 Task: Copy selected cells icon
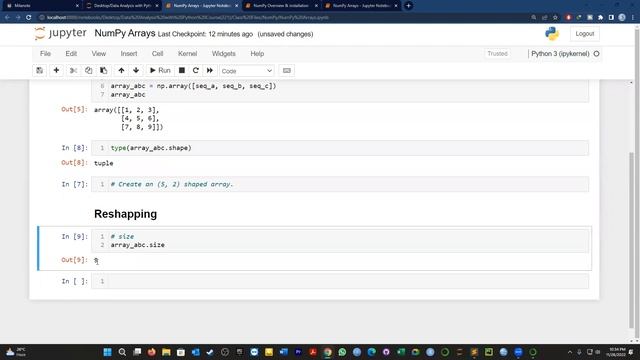tap(89, 71)
